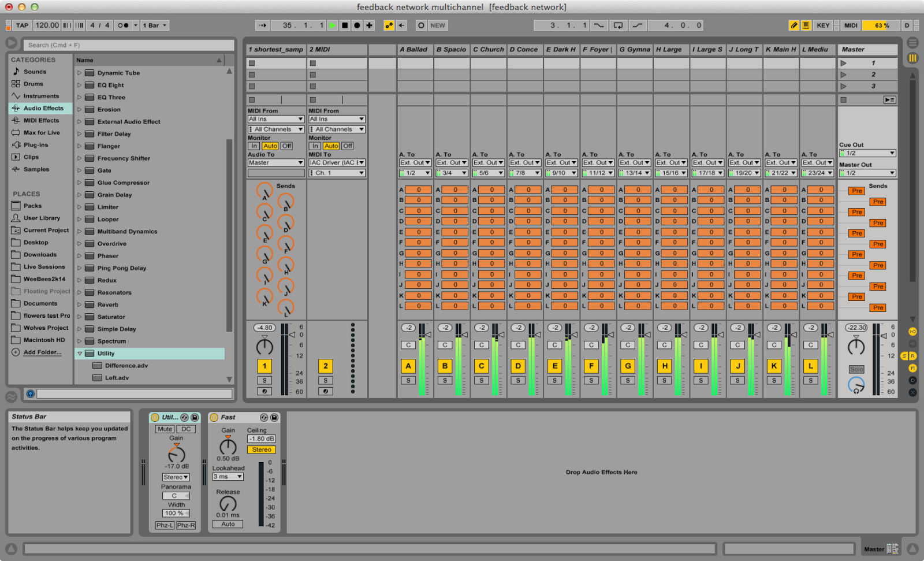Expand the EQ Eight folder
Viewport: 924px width, 561px height.
point(80,85)
